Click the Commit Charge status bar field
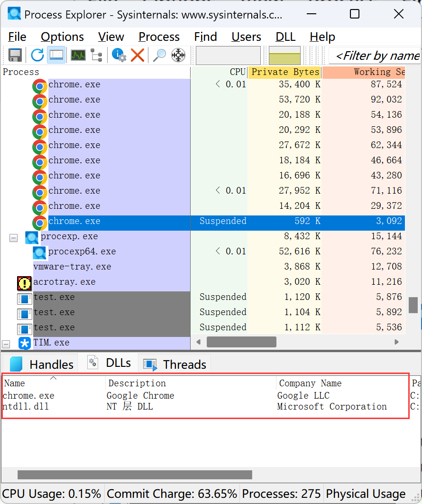 click(172, 494)
